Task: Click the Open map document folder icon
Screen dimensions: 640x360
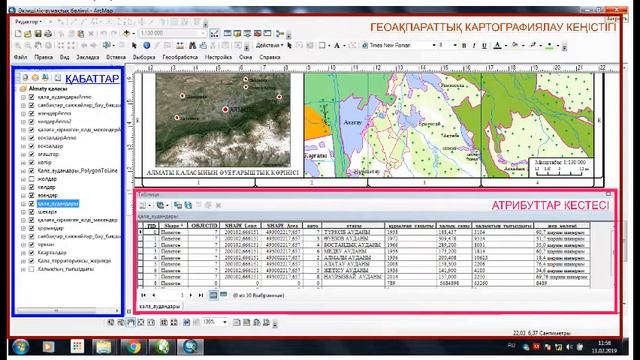Action: point(28,34)
